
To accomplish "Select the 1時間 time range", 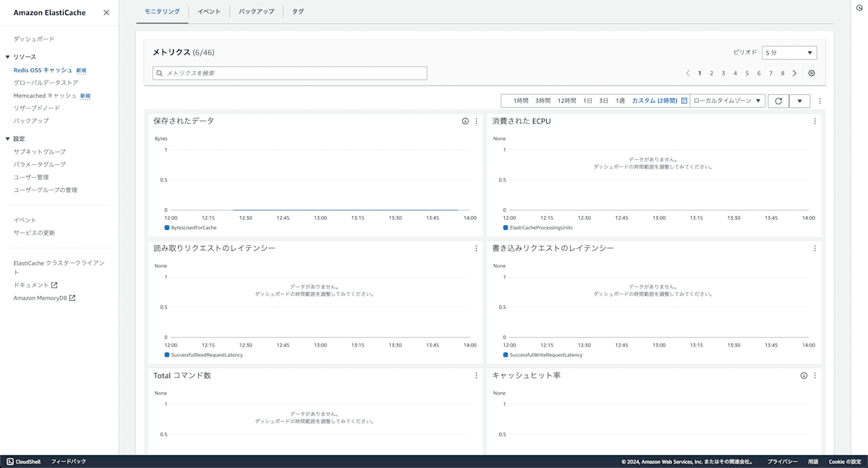I will [521, 101].
